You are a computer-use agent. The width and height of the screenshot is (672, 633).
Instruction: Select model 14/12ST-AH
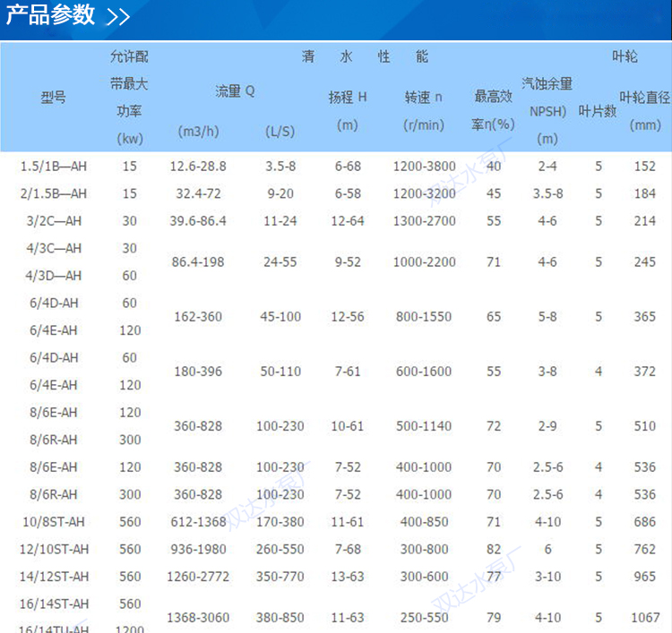(x=54, y=577)
